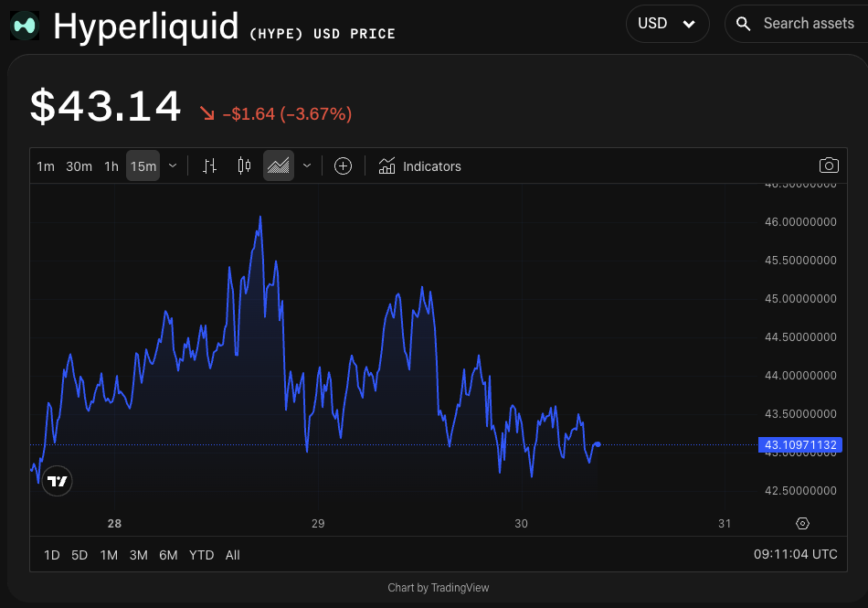Open the compare symbol plus icon
Image resolution: width=868 pixels, height=608 pixels.
point(343,165)
